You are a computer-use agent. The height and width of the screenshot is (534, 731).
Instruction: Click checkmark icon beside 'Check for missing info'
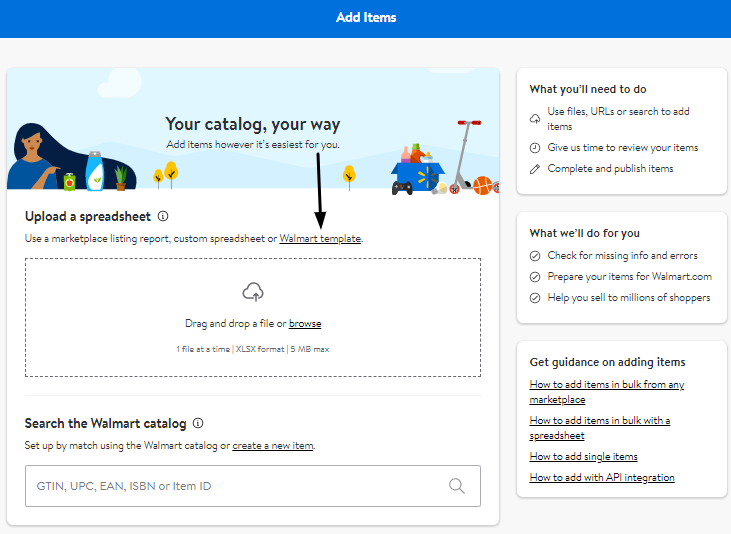click(536, 256)
